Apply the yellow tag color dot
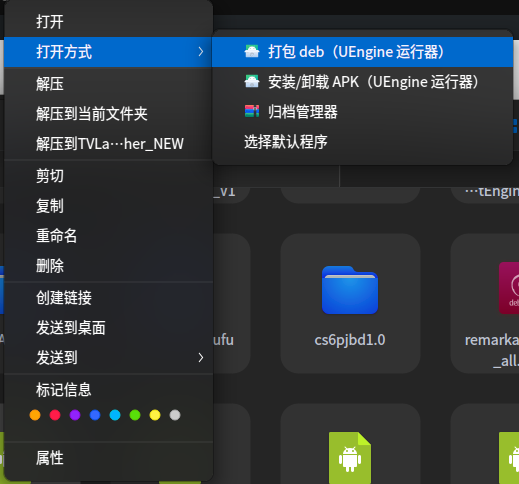 155,415
